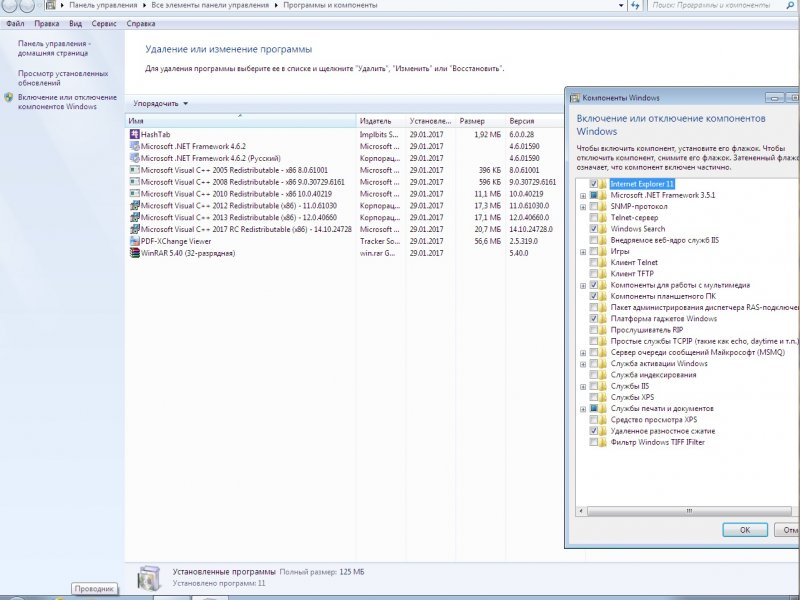Click the Visual C++ 2017 RC Redistributable icon

pos(135,229)
